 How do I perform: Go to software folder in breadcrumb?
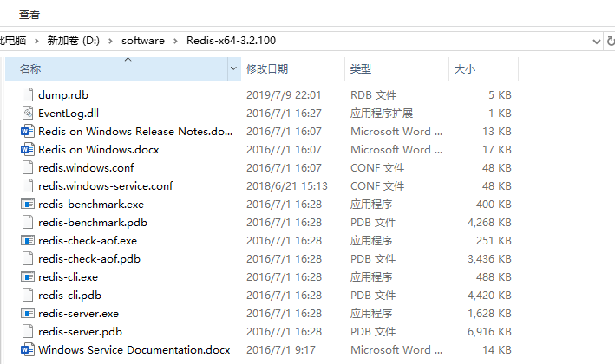pyautogui.click(x=143, y=41)
